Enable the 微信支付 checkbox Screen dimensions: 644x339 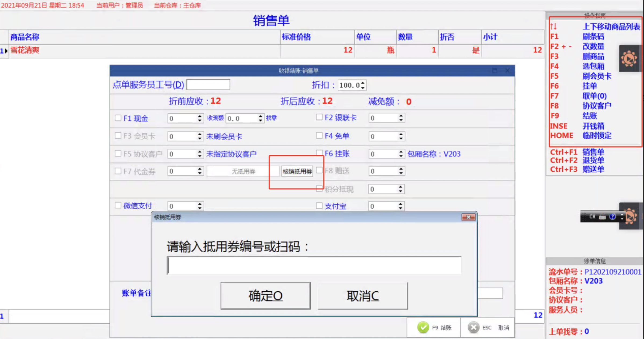118,205
